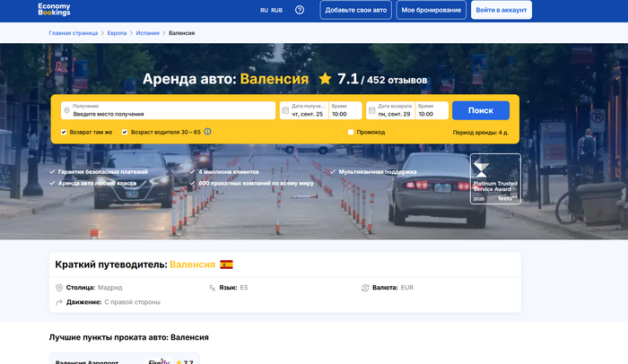Go to 'Главная страница' breadcrumb
This screenshot has width=628, height=364.
pyautogui.click(x=74, y=33)
